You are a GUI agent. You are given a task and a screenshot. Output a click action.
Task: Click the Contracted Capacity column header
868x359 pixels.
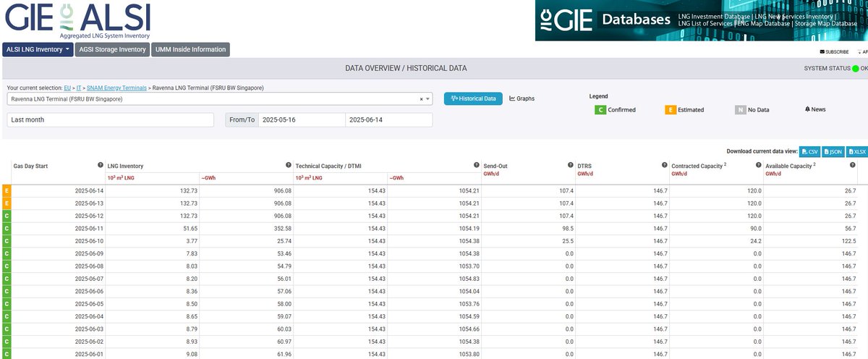[x=699, y=166]
